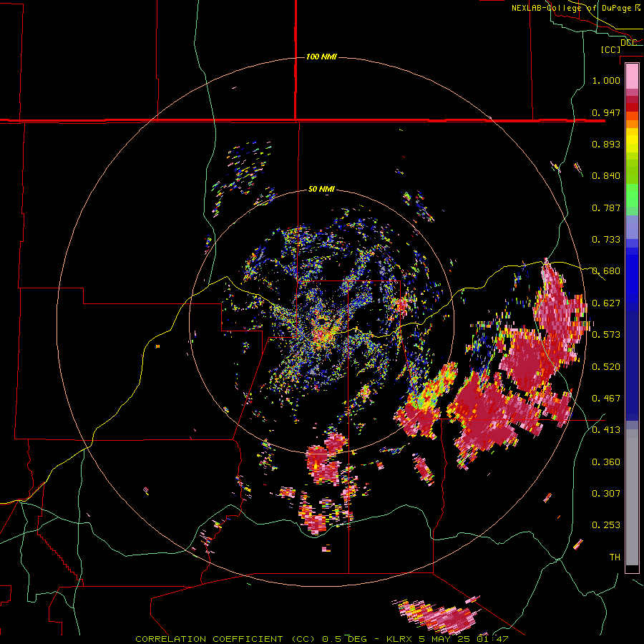Click the 0.840 legend value
The image size is (644, 644).
606,176
